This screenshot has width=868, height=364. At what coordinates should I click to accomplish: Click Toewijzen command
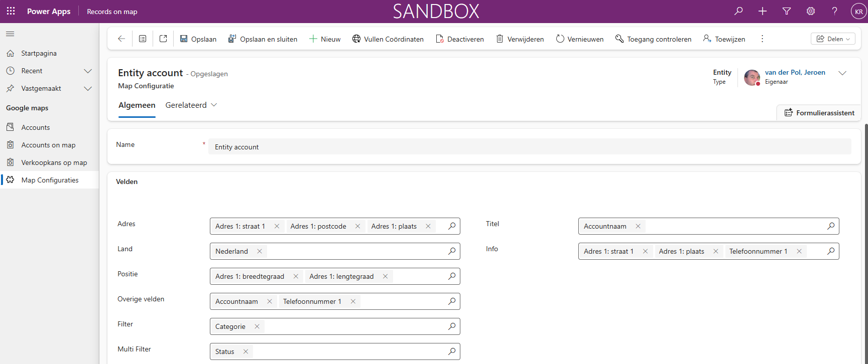pyautogui.click(x=724, y=39)
